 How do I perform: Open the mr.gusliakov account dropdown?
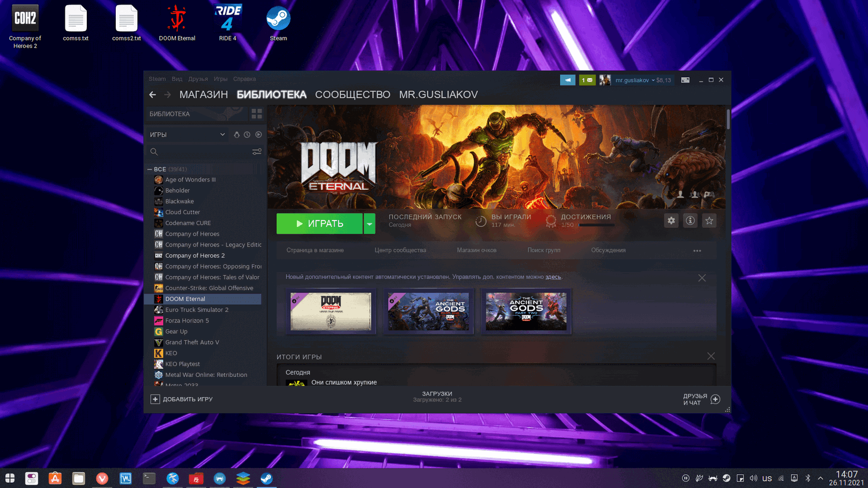tap(643, 80)
